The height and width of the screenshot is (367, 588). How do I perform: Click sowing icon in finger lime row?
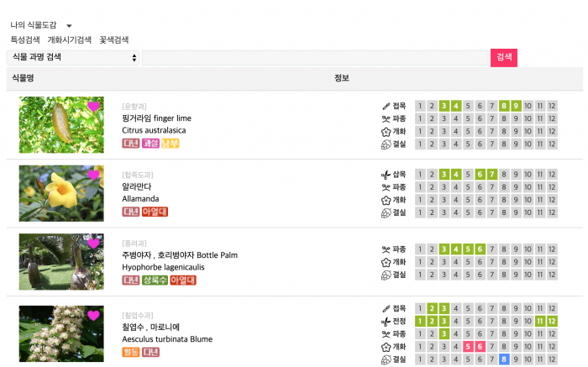pyautogui.click(x=386, y=118)
